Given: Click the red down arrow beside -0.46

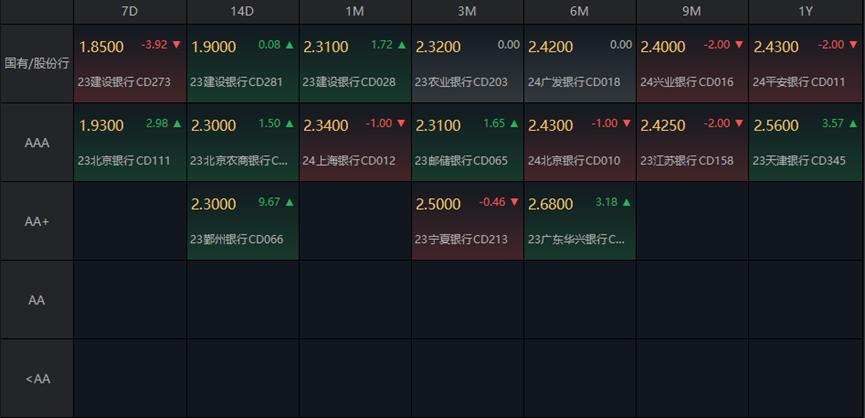Looking at the screenshot, I should coord(515,202).
